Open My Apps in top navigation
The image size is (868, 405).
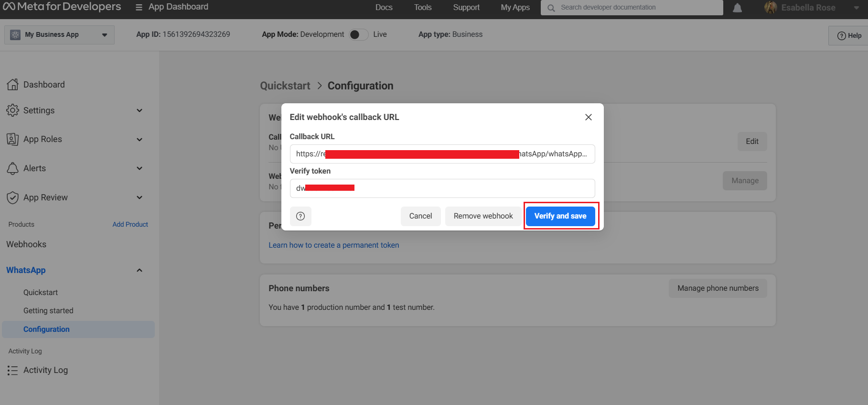[515, 7]
